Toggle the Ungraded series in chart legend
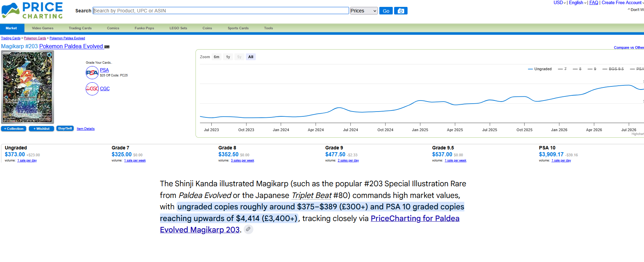 click(540, 69)
